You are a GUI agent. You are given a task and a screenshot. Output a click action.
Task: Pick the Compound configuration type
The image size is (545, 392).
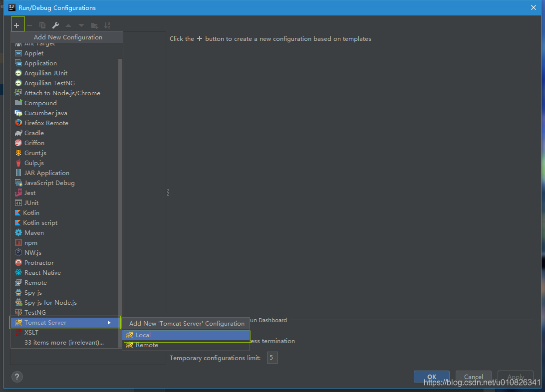pyautogui.click(x=65, y=103)
